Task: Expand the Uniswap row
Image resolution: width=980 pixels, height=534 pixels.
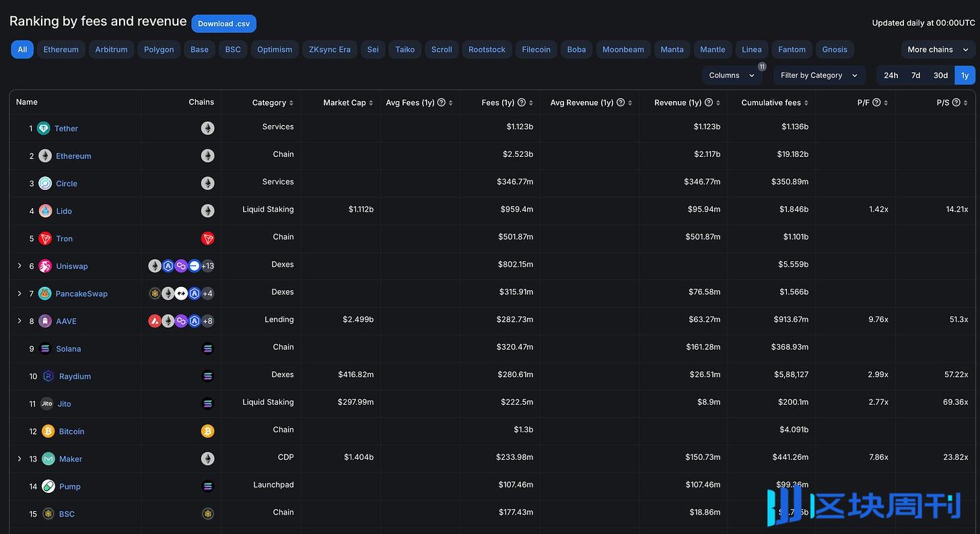Action: pyautogui.click(x=20, y=266)
